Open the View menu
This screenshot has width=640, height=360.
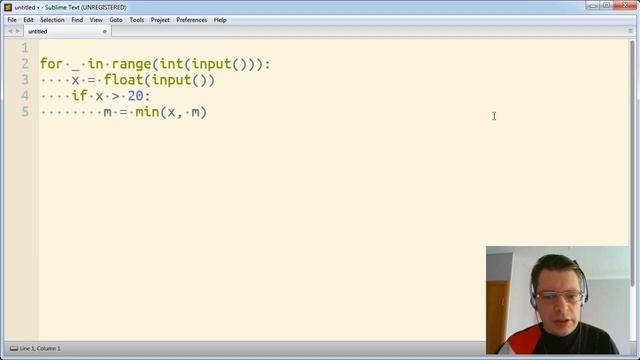pos(96,20)
